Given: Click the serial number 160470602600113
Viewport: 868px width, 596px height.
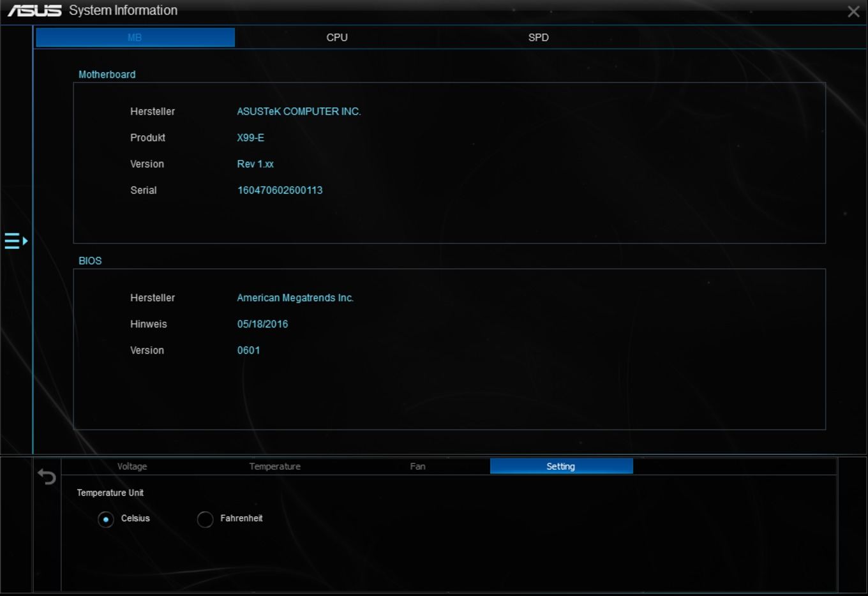Looking at the screenshot, I should pyautogui.click(x=280, y=190).
